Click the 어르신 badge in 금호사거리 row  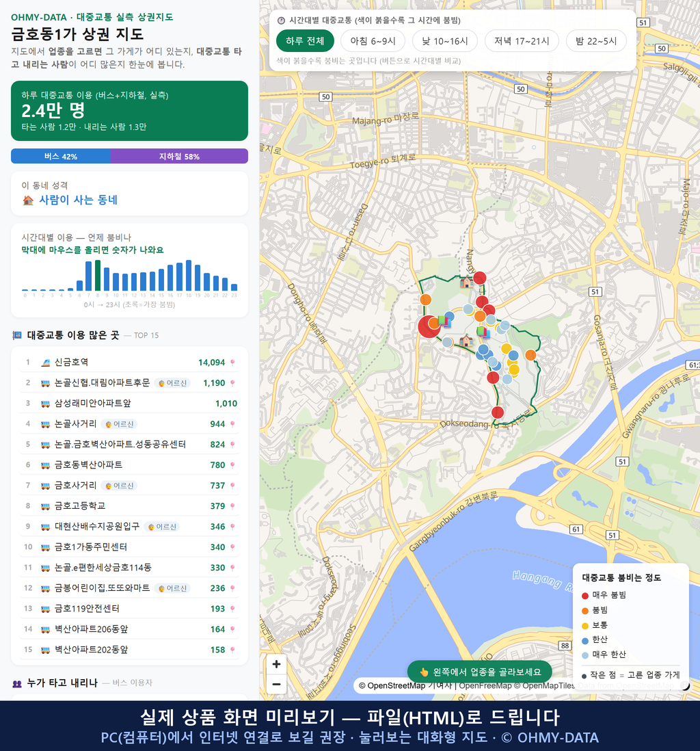[119, 486]
